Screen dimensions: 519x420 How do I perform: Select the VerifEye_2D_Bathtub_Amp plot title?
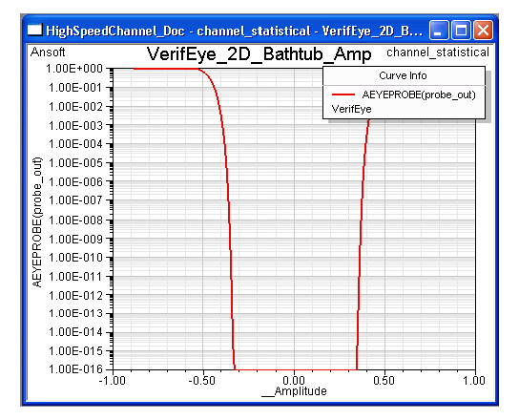click(259, 54)
